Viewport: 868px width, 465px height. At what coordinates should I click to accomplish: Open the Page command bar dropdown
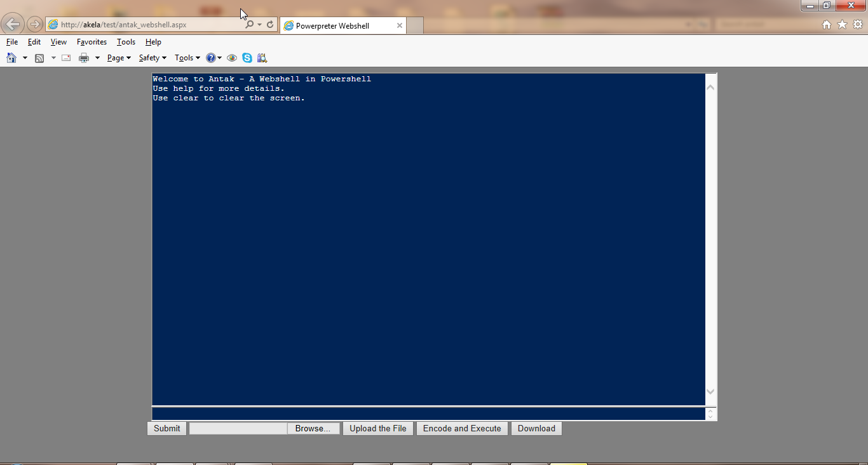(x=119, y=58)
